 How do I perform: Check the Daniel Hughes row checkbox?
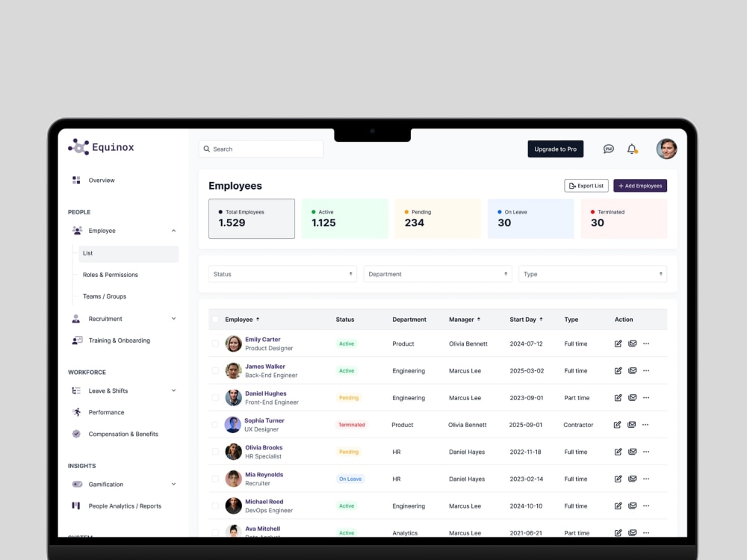click(215, 398)
